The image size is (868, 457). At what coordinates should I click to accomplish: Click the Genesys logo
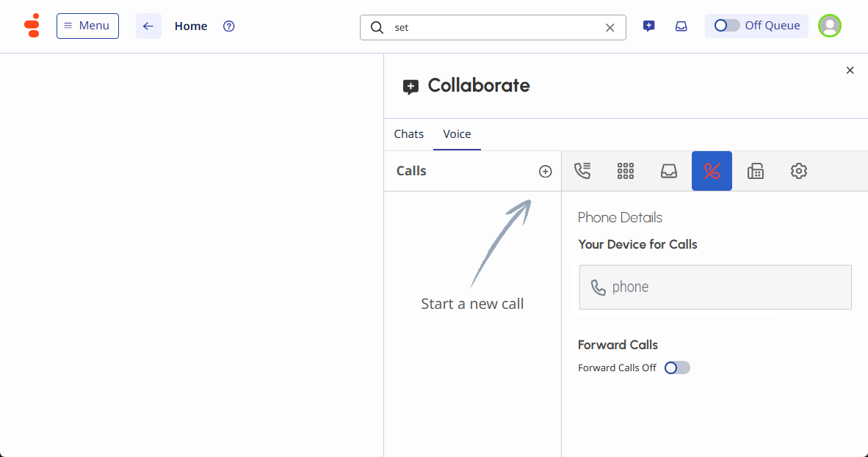pyautogui.click(x=32, y=26)
